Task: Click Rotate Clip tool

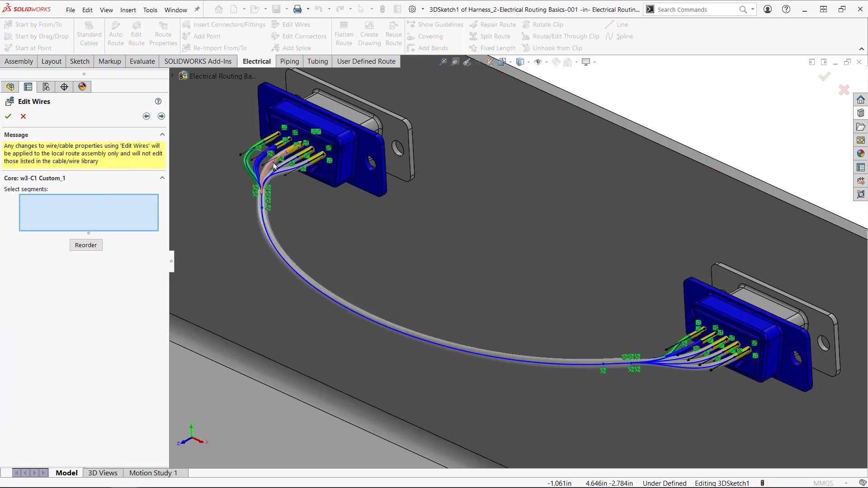Action: tap(542, 24)
